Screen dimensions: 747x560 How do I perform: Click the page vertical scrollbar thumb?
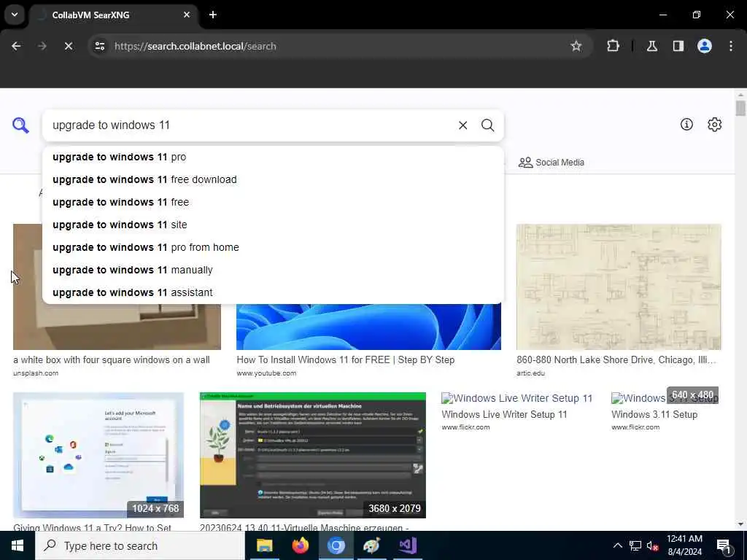(740, 108)
